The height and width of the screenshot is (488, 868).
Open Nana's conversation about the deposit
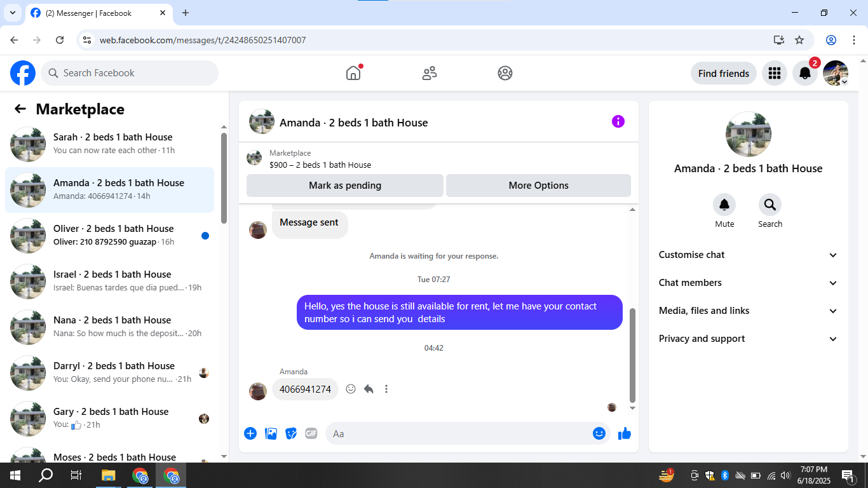(x=109, y=327)
